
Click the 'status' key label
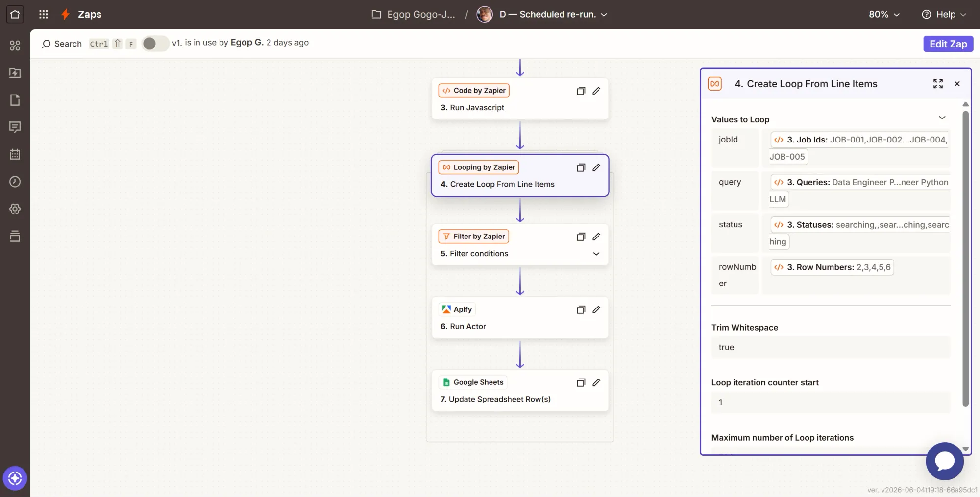730,225
